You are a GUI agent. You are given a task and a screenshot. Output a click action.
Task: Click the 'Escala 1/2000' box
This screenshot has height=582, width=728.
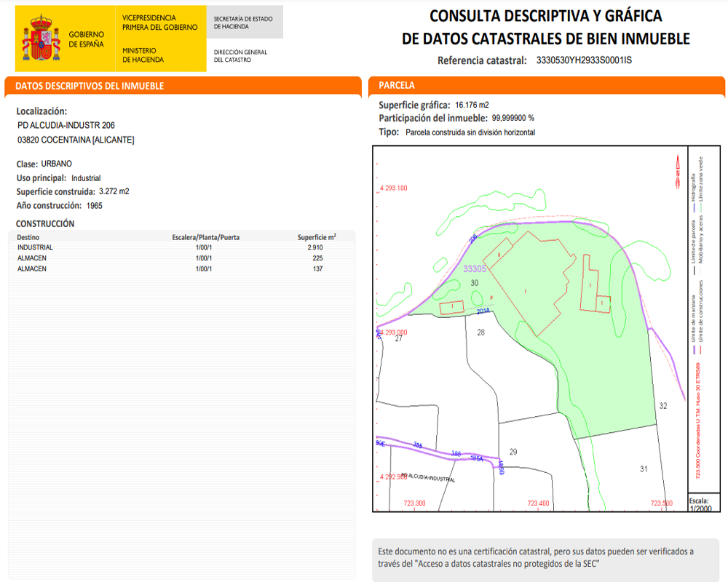tap(700, 504)
